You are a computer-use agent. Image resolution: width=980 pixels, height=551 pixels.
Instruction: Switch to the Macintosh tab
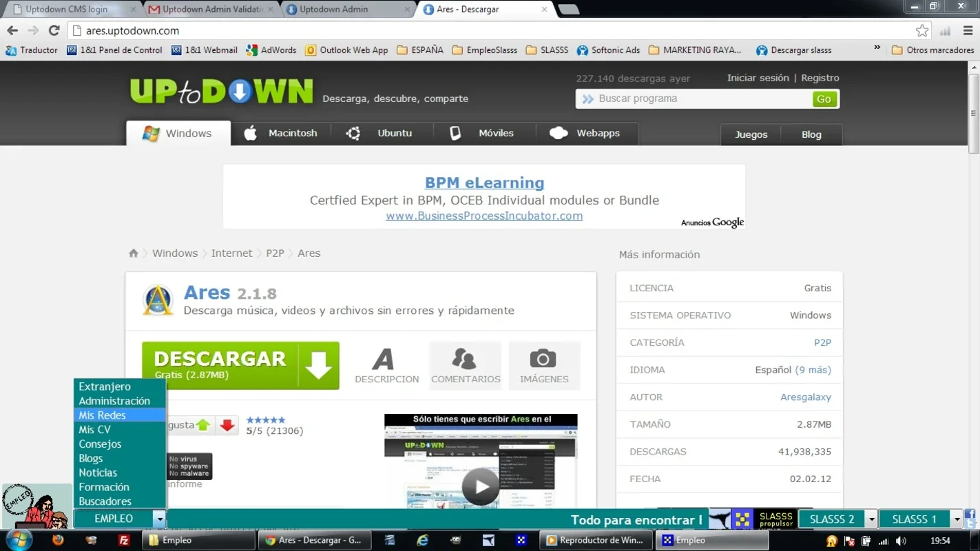click(281, 134)
